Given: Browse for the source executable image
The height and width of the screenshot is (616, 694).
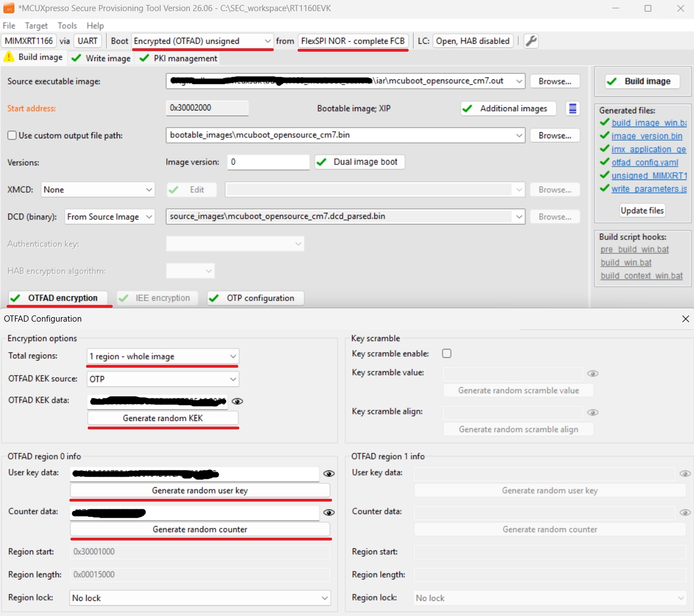Looking at the screenshot, I should point(555,81).
